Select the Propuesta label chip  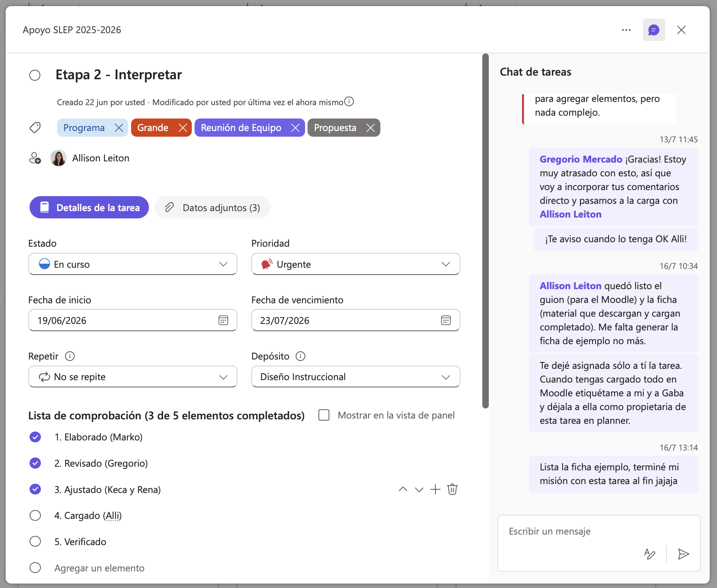(335, 128)
